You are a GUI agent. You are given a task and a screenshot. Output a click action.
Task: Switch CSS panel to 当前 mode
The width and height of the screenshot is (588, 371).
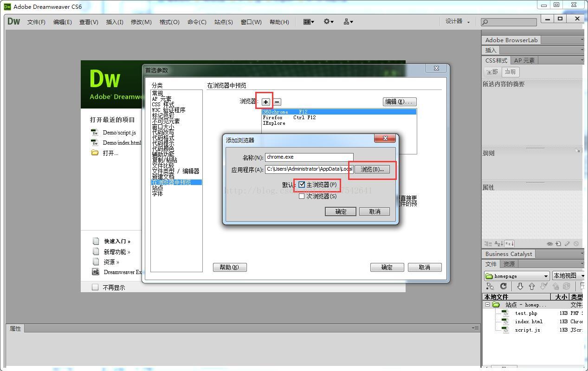(510, 72)
